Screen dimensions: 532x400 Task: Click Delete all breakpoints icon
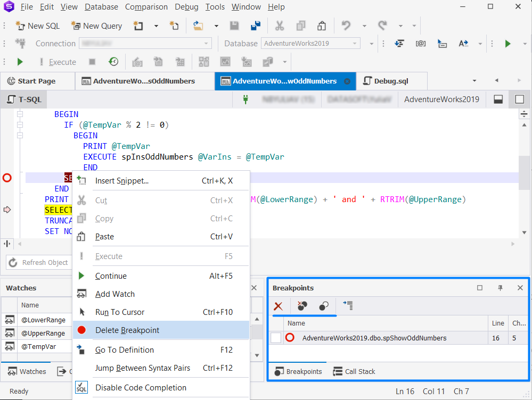point(302,306)
